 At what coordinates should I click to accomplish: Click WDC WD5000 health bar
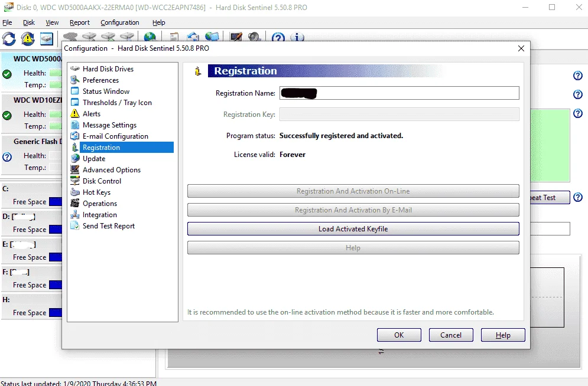pyautogui.click(x=56, y=73)
